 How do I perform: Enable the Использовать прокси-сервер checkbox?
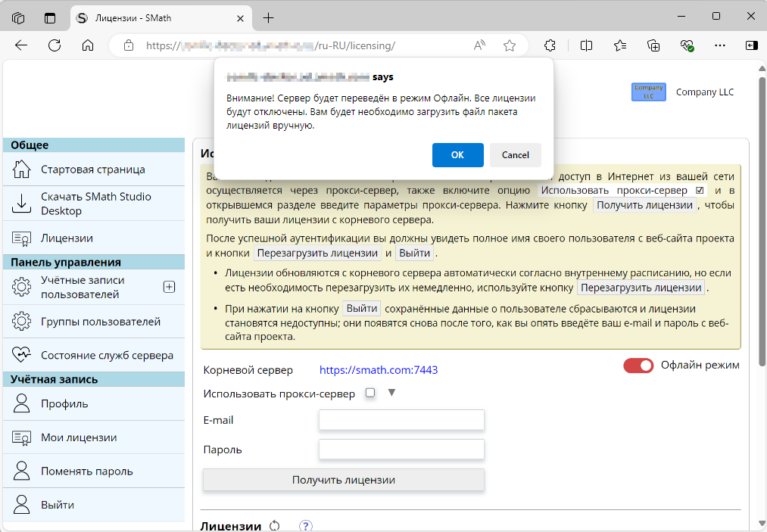[370, 393]
